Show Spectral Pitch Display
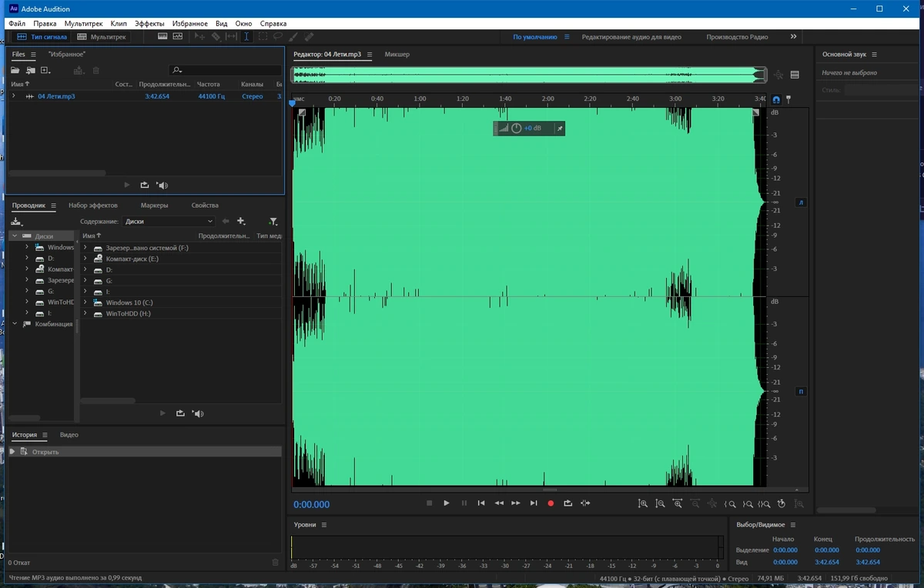This screenshot has height=588, width=924. [x=178, y=36]
